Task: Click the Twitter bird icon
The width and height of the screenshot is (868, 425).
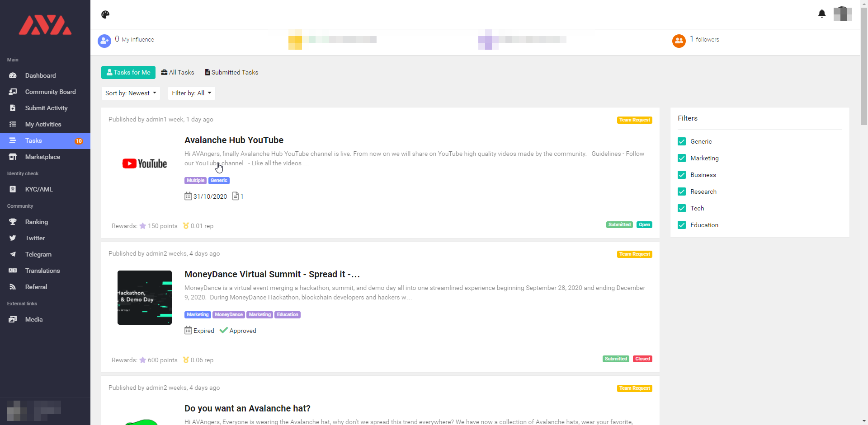Action: tap(13, 238)
